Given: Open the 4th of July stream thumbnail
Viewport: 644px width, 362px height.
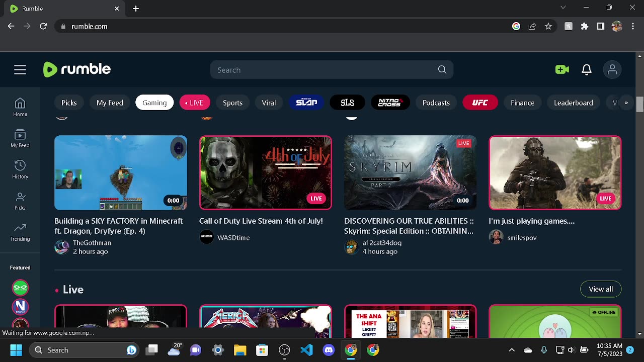Looking at the screenshot, I should click(266, 172).
